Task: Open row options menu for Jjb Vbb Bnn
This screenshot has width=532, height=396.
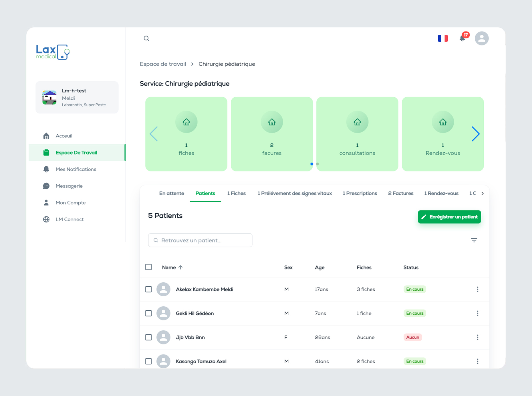Action: pyautogui.click(x=477, y=337)
